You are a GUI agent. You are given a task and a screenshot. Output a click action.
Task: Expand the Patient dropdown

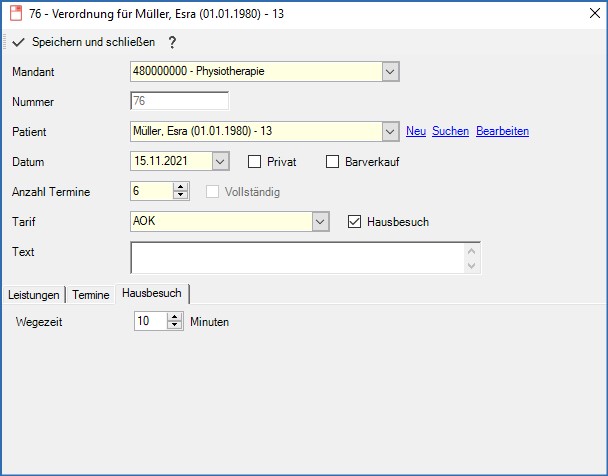pyautogui.click(x=390, y=132)
